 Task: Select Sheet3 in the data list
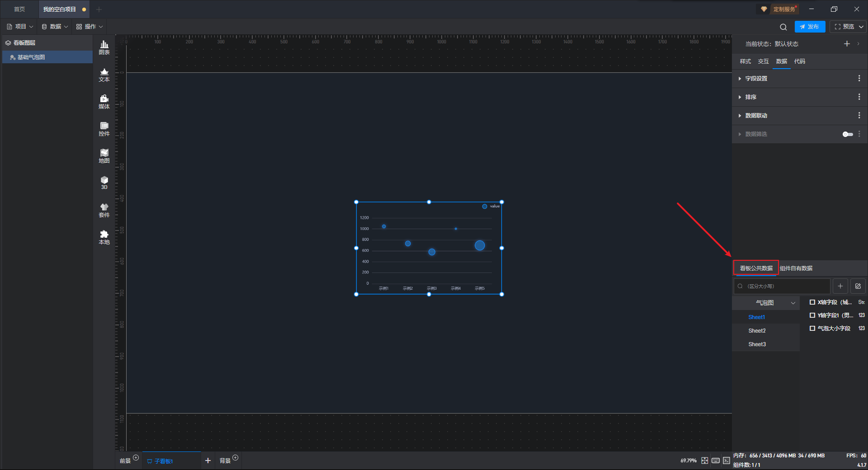757,344
